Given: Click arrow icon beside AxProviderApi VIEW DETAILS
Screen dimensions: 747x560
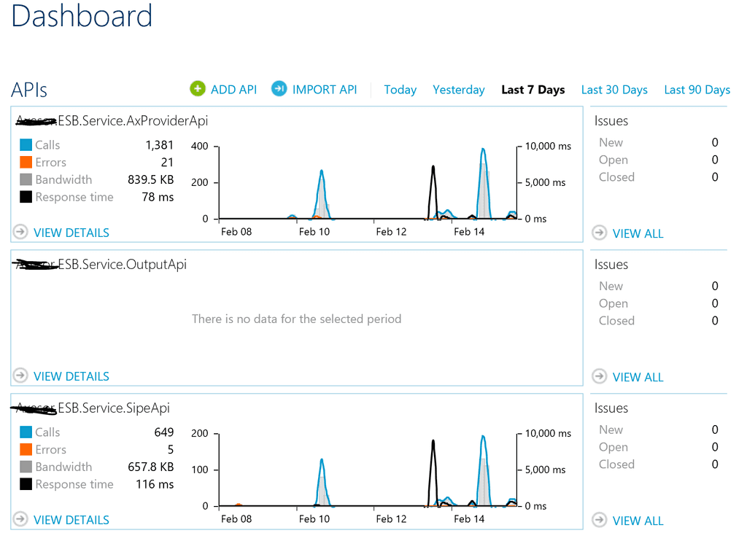Looking at the screenshot, I should tap(20, 232).
